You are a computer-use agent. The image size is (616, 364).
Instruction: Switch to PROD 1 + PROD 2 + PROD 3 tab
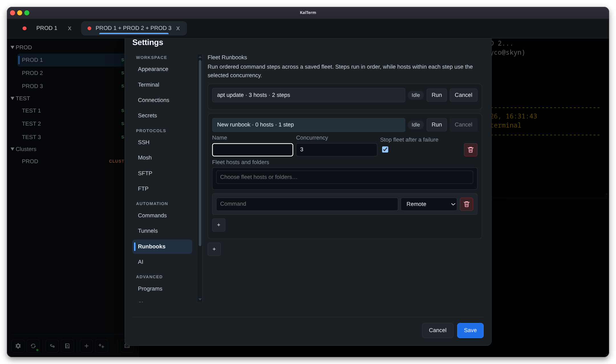(133, 28)
